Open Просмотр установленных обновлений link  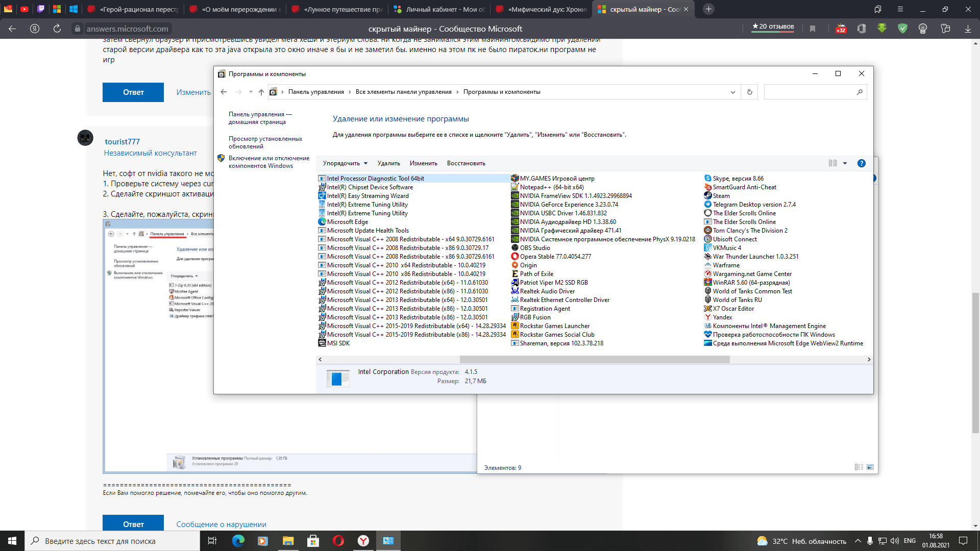point(265,142)
